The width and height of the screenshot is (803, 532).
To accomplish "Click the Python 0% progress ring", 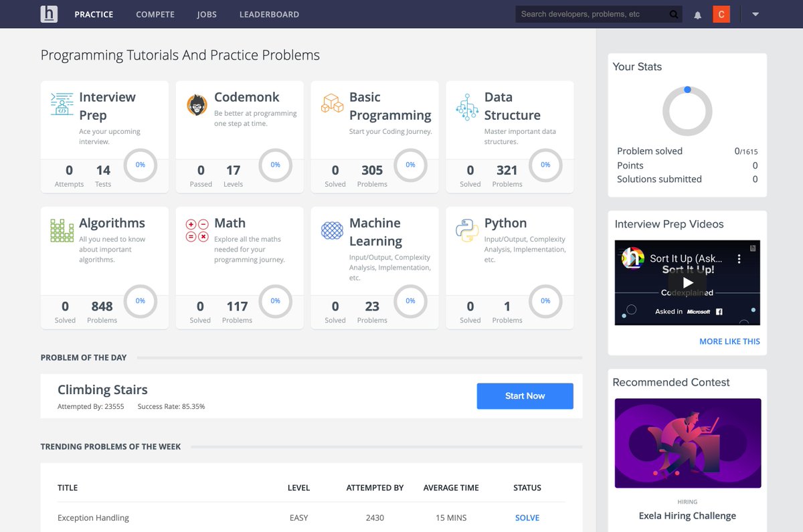I will coord(545,301).
